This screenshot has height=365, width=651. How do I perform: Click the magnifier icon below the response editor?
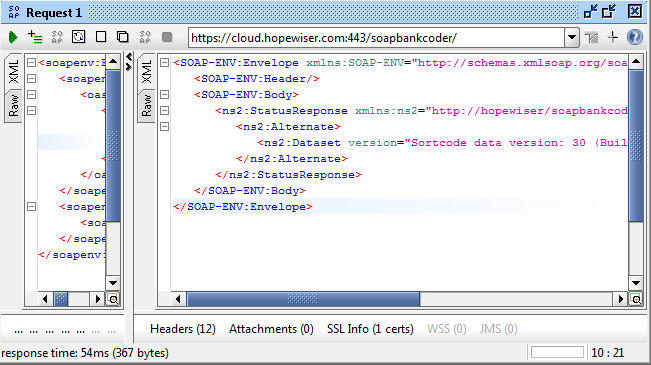coord(636,299)
